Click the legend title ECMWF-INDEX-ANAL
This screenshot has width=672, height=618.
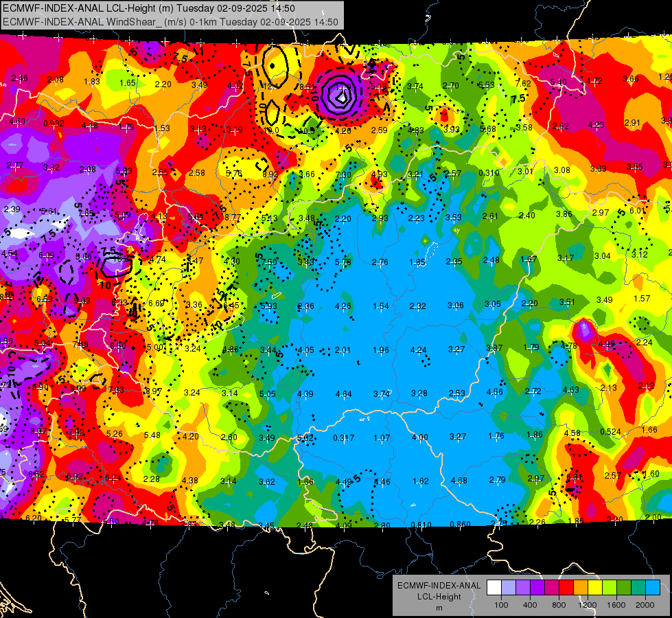pos(439,586)
